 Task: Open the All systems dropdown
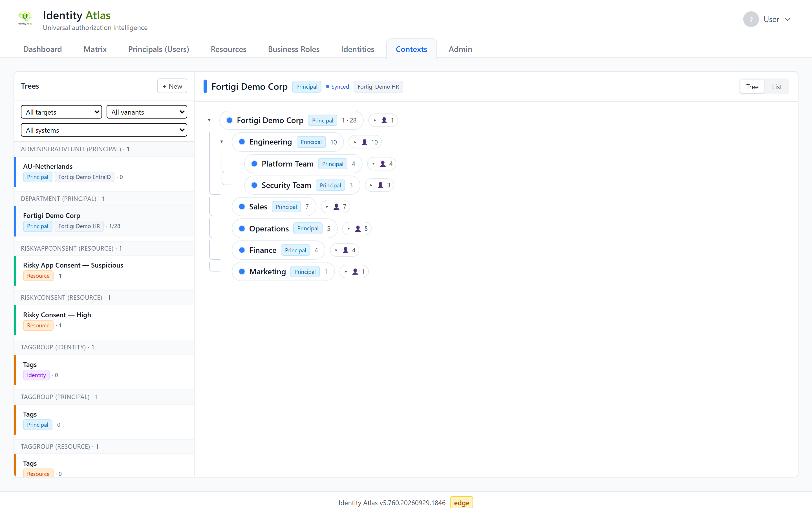pos(104,130)
